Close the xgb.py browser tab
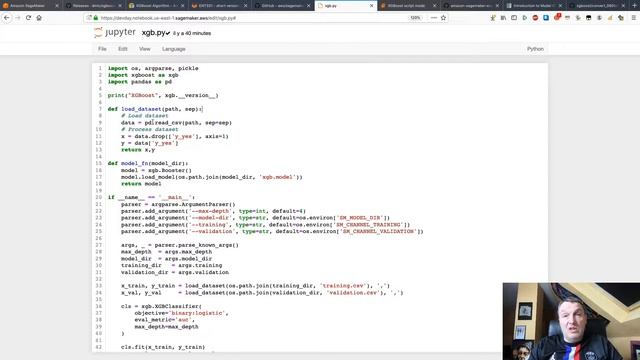The width and height of the screenshot is (640, 360). coord(371,6)
